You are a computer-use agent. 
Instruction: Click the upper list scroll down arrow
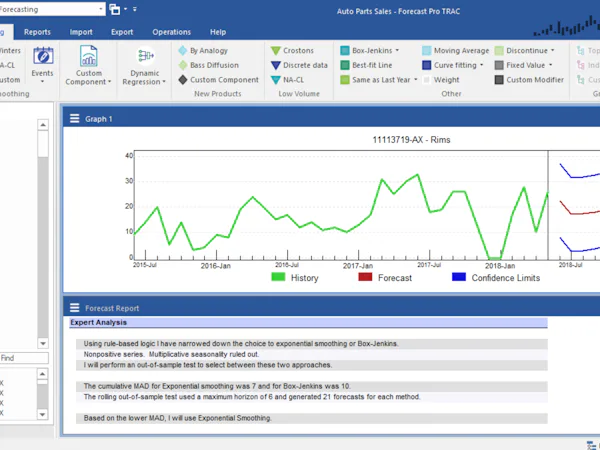[43, 343]
